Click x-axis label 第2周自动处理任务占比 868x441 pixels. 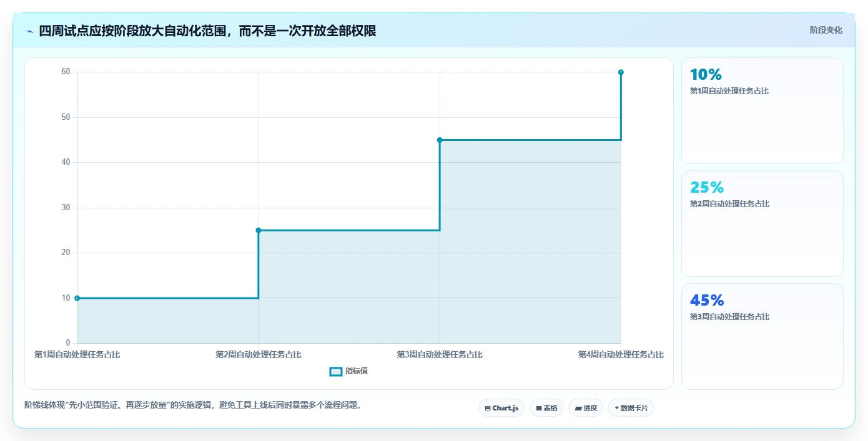tap(259, 355)
